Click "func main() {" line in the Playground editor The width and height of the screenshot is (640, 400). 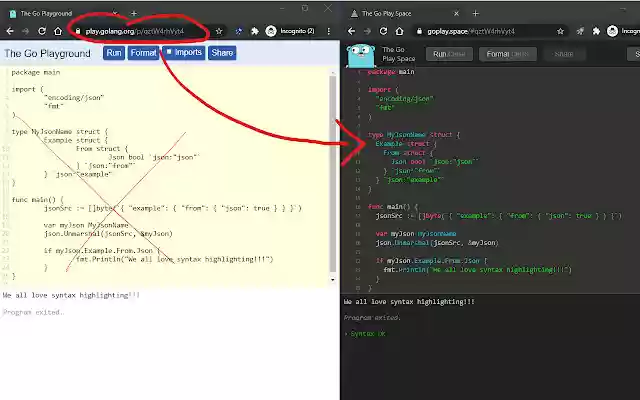(38, 200)
